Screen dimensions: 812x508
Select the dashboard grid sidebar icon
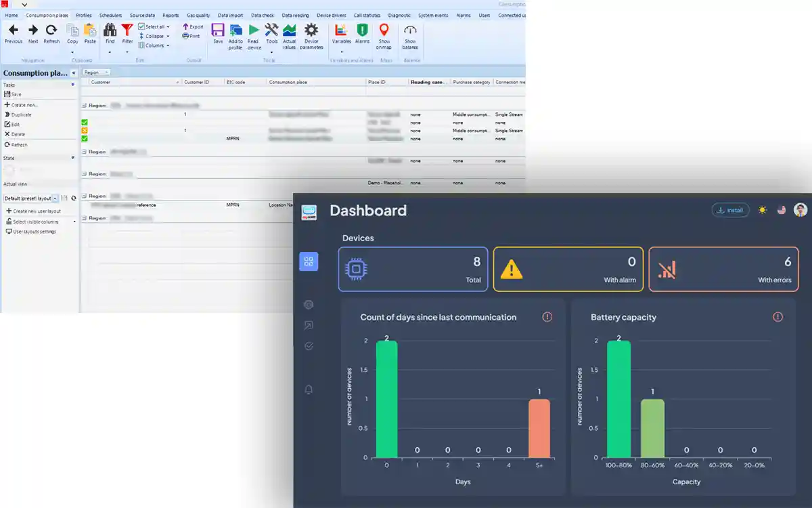point(309,261)
